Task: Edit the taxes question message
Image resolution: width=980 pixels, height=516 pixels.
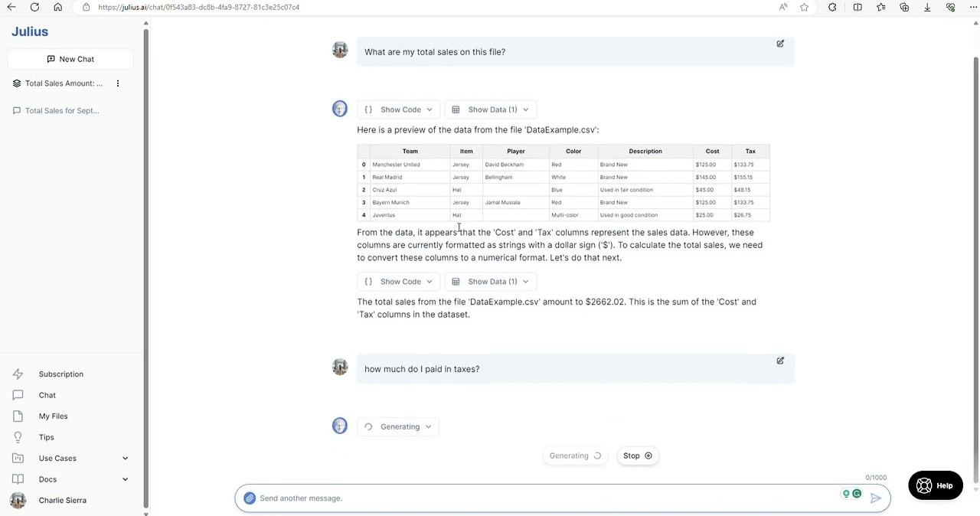Action: [780, 361]
